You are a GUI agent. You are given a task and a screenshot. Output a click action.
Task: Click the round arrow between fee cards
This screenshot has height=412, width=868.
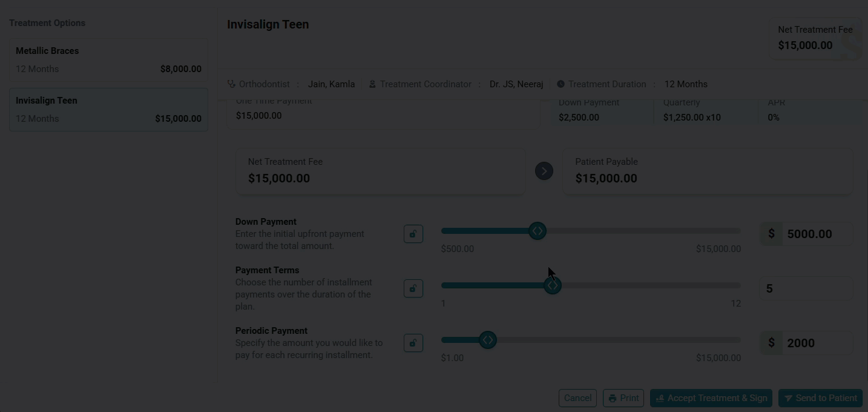pyautogui.click(x=544, y=171)
